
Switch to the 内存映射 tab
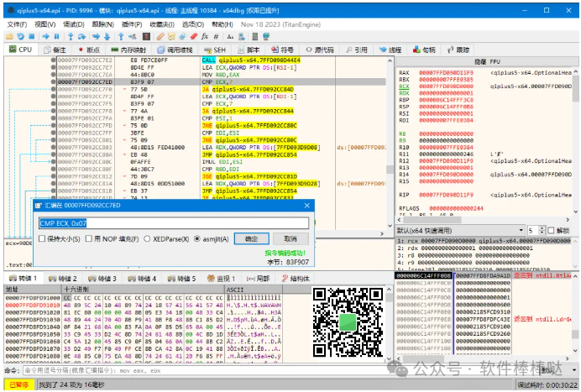tap(128, 50)
